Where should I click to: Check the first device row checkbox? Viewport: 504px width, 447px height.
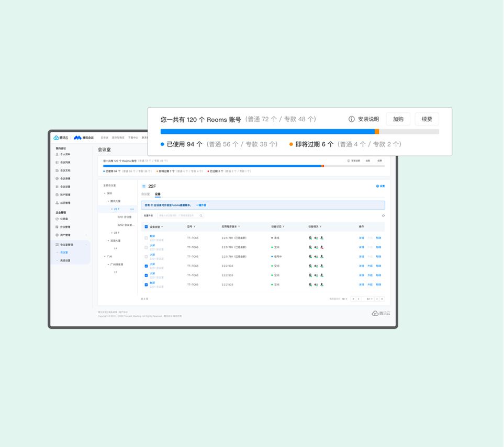pyautogui.click(x=146, y=238)
